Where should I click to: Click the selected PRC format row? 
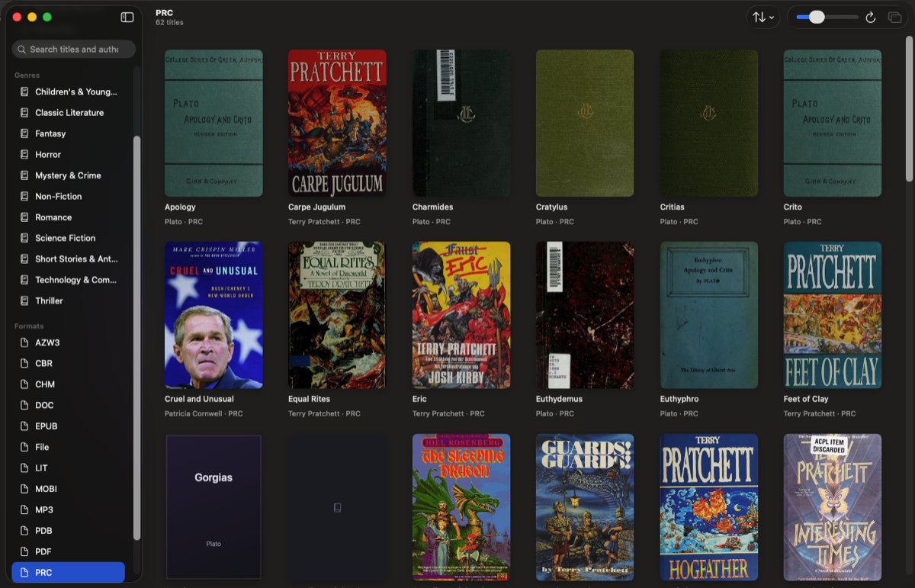pos(69,572)
